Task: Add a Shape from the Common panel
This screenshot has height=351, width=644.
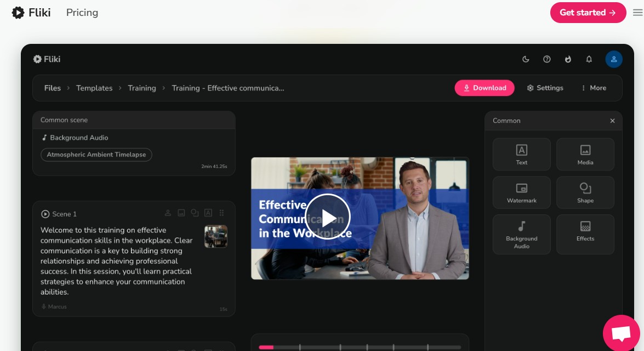Action: tap(585, 193)
